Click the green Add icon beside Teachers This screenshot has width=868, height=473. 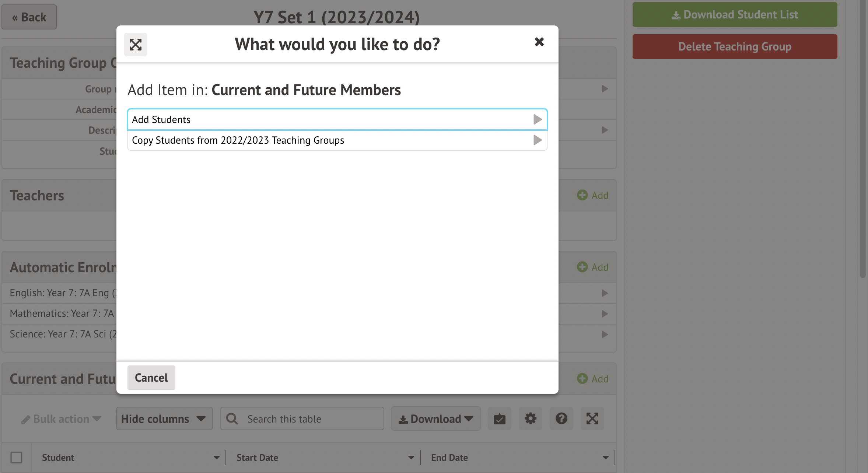pyautogui.click(x=592, y=195)
